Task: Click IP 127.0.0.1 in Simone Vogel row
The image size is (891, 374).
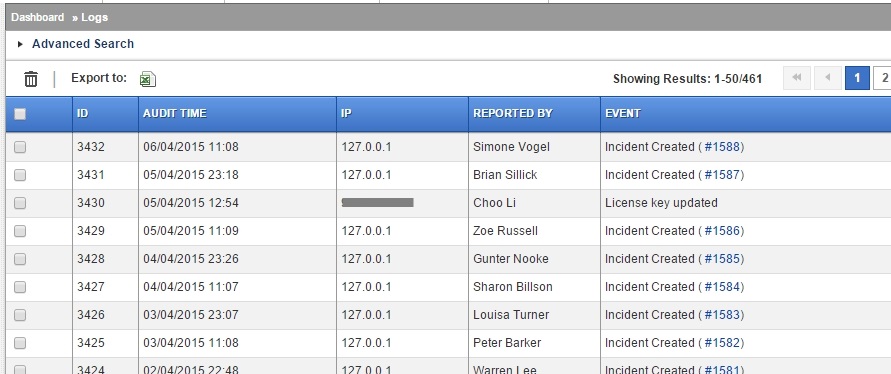Action: coord(367,147)
